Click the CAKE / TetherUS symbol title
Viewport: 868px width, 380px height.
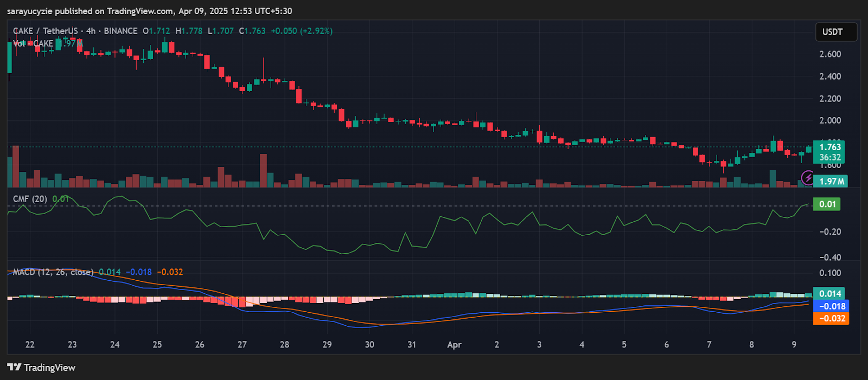(x=46, y=31)
